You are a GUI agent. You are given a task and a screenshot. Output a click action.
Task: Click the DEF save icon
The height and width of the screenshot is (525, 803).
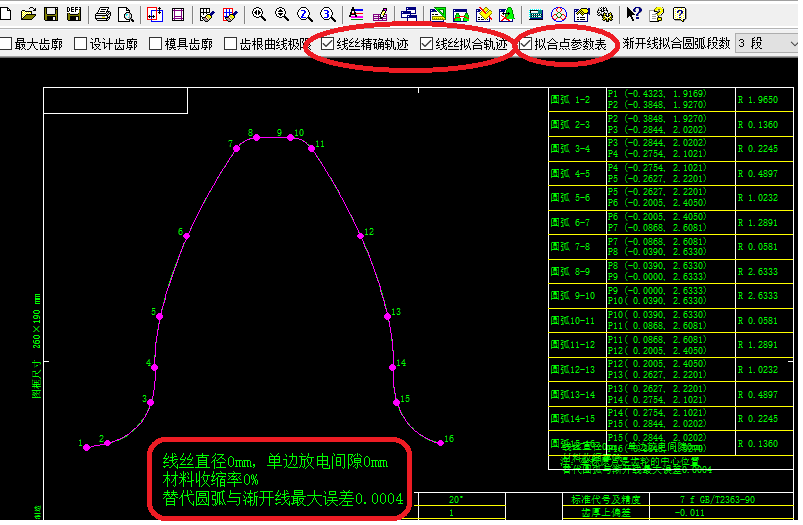click(x=74, y=14)
